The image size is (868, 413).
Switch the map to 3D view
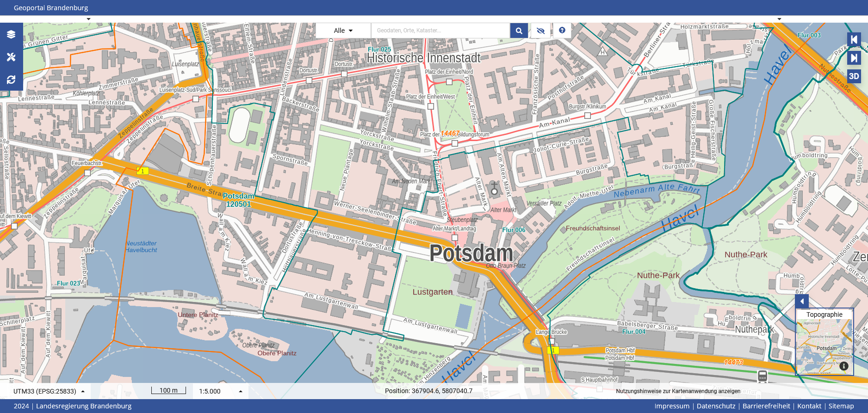[854, 76]
